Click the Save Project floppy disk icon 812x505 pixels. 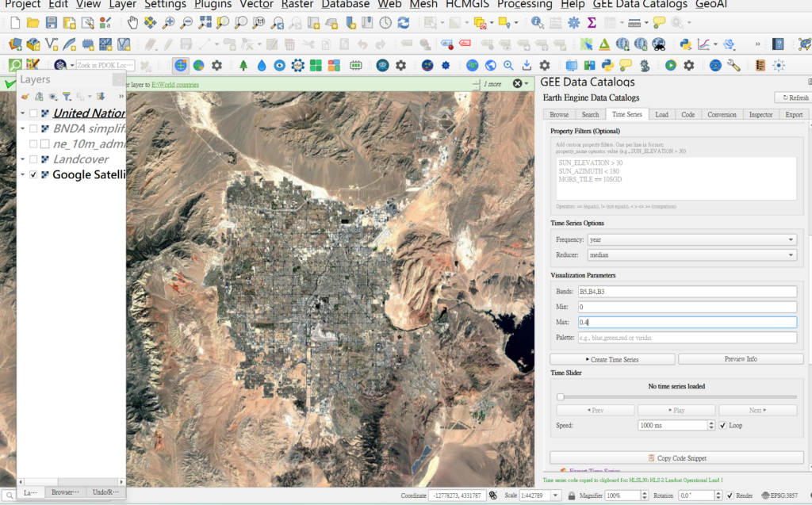coord(52,23)
